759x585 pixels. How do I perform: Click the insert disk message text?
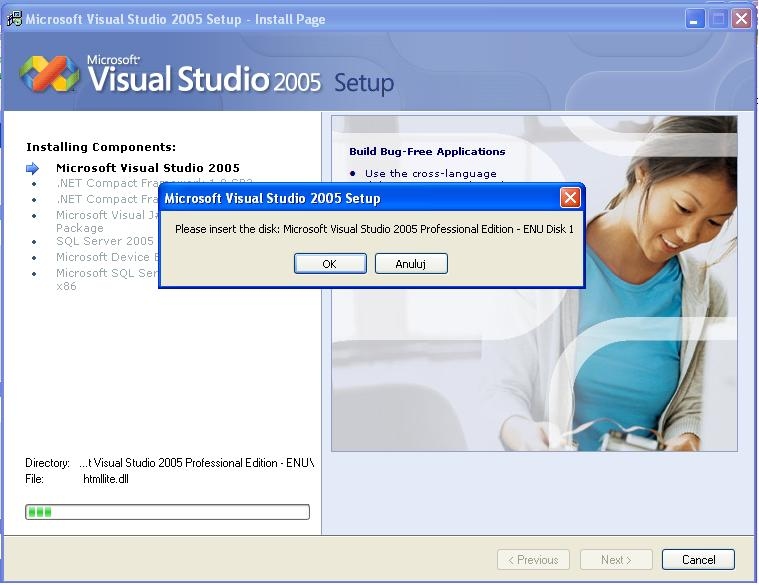coord(374,229)
